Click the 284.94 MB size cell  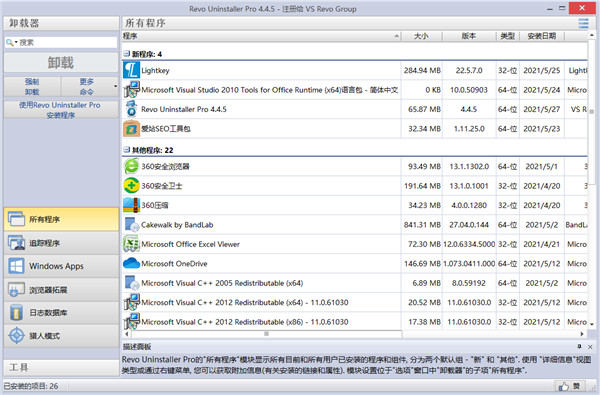click(422, 70)
